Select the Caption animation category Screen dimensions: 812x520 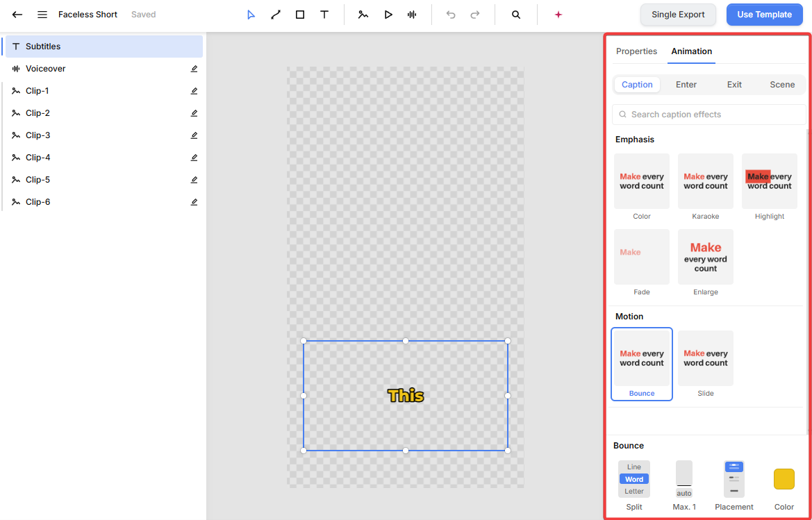pos(637,84)
